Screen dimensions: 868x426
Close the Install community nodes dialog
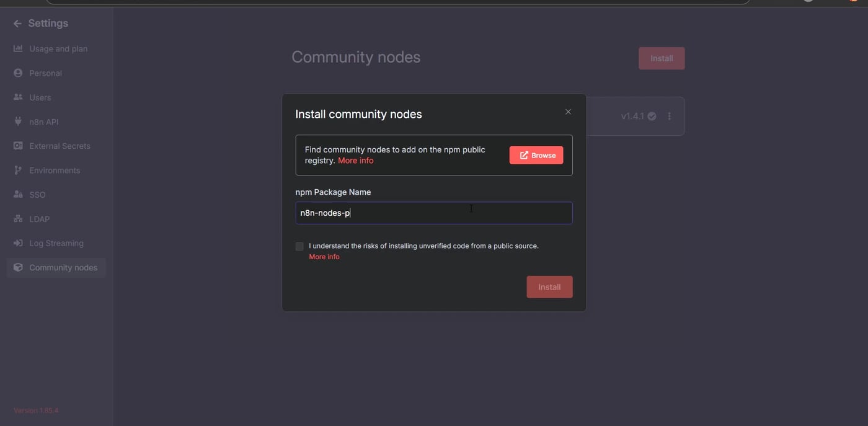[x=568, y=112]
